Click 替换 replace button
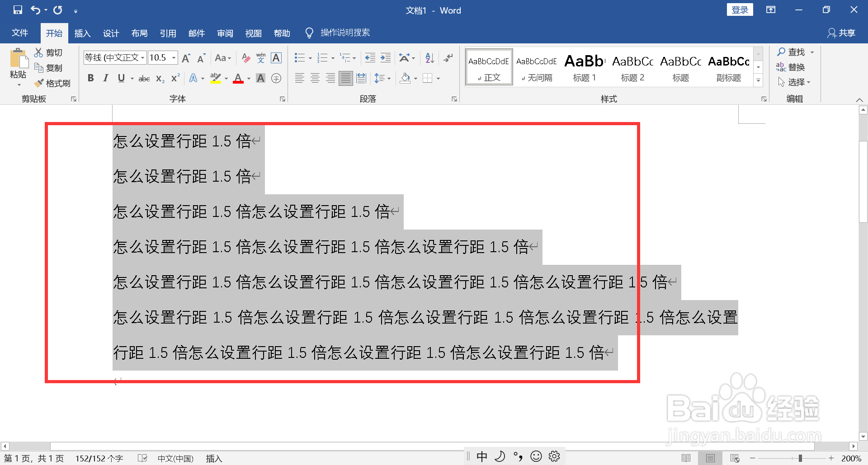The width and height of the screenshot is (868, 465). [x=791, y=67]
